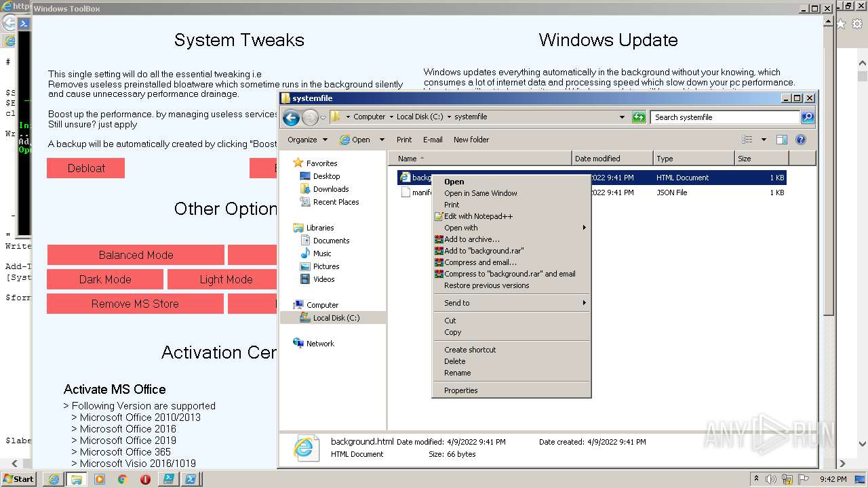Select Network in navigation pane
Viewport: 868px width, 488px height.
(x=320, y=344)
